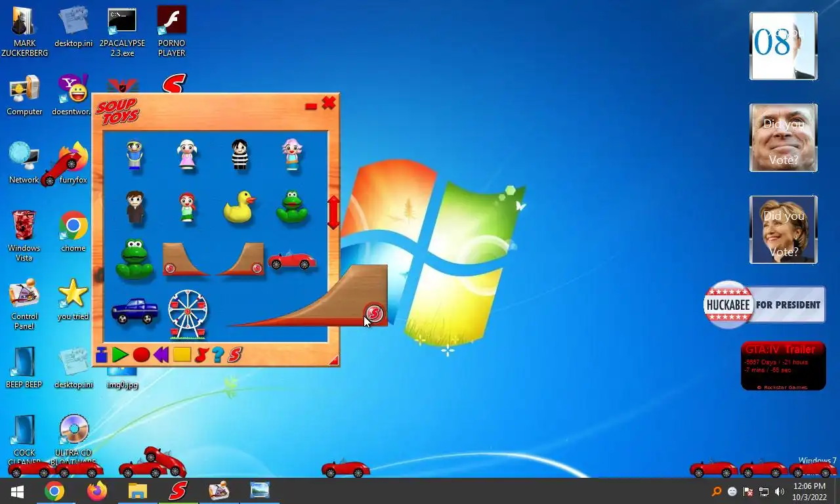840x504 pixels.
Task: Click the red S icon in Soup Toys toolbar
Action: [235, 355]
